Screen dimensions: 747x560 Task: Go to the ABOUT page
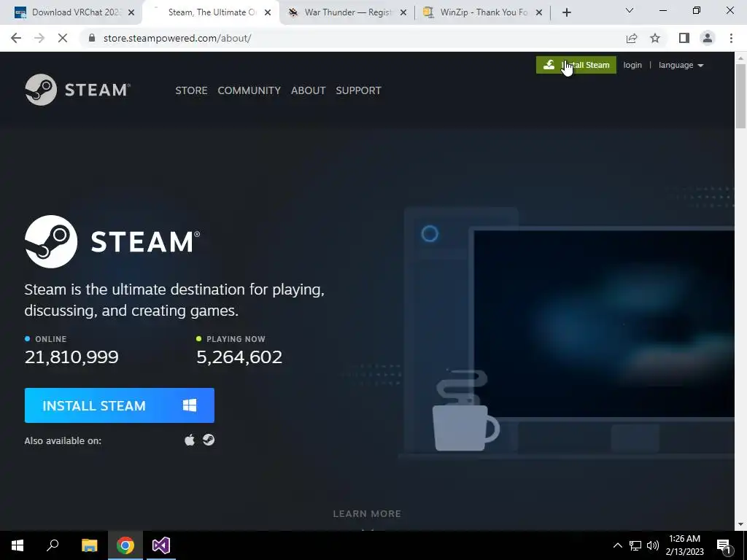309,90
